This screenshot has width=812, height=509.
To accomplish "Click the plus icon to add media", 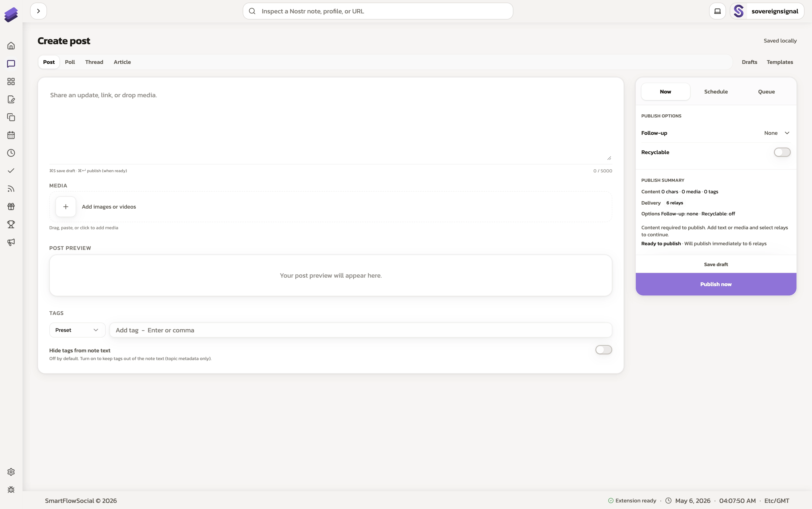I will pyautogui.click(x=66, y=207).
